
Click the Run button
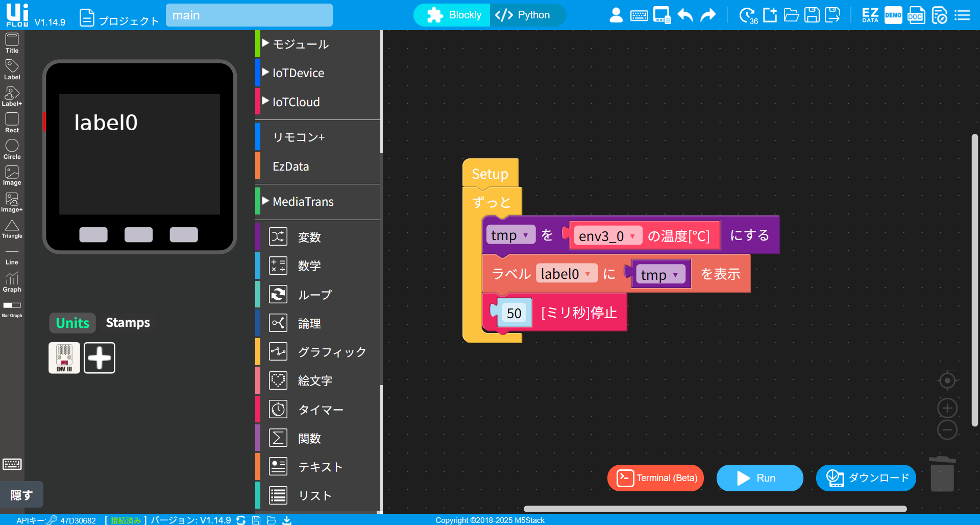click(759, 478)
